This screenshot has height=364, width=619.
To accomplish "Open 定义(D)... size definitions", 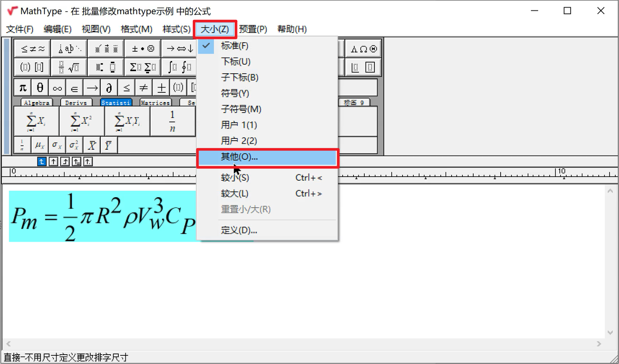I will [x=267, y=230].
